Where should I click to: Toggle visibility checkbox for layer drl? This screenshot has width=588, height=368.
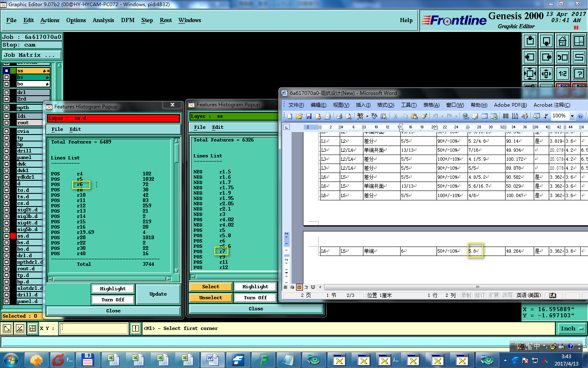pos(7,92)
